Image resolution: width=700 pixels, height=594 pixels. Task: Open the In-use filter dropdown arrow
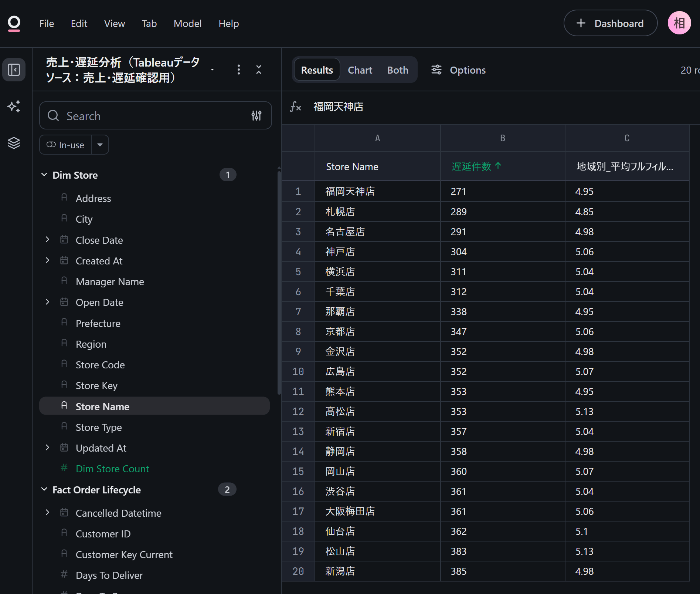[100, 145]
